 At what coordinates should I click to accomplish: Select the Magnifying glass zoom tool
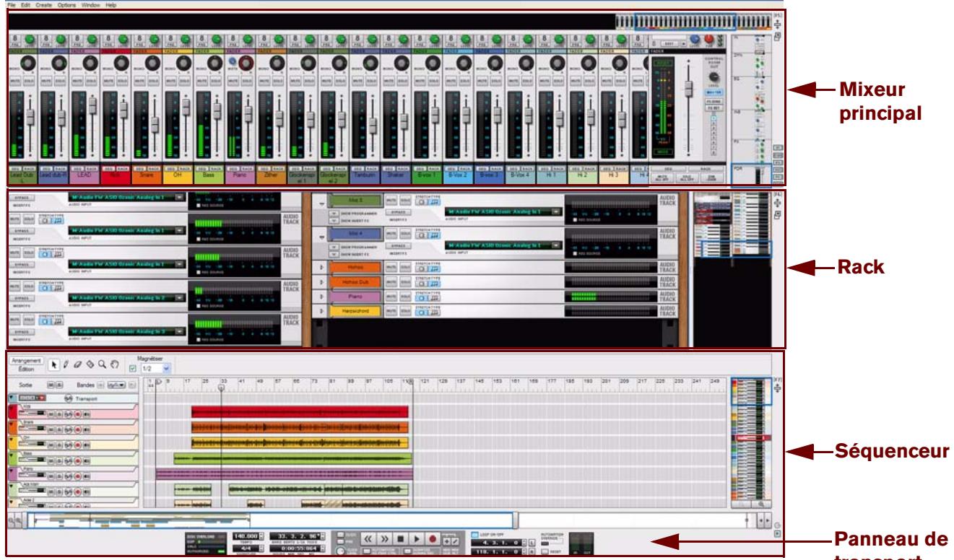[103, 364]
